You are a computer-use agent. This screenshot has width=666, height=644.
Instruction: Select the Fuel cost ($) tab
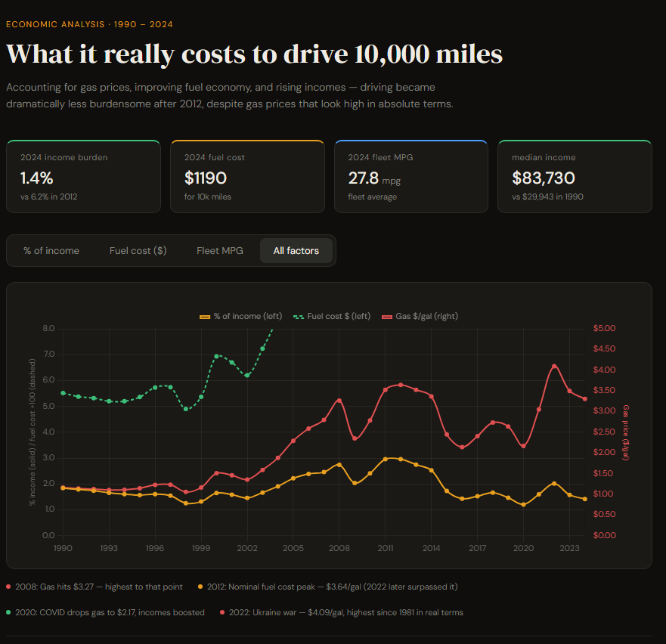138,251
